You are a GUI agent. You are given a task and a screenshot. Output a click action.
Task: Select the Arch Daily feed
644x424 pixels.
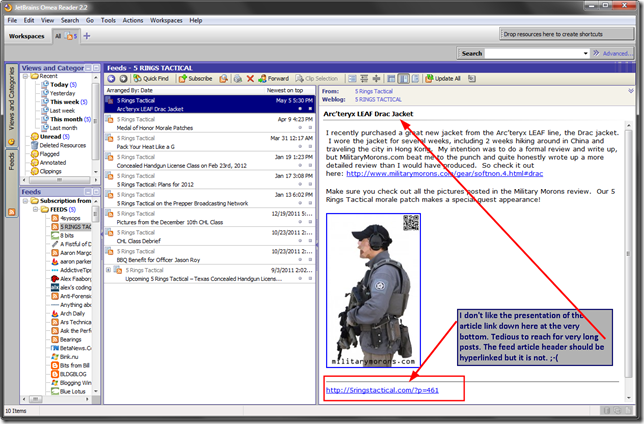[68, 313]
